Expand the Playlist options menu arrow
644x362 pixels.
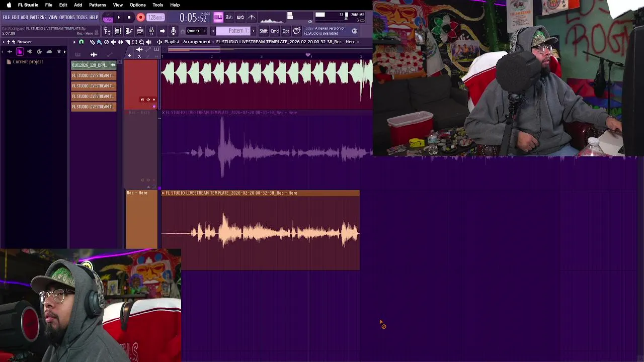(74, 42)
